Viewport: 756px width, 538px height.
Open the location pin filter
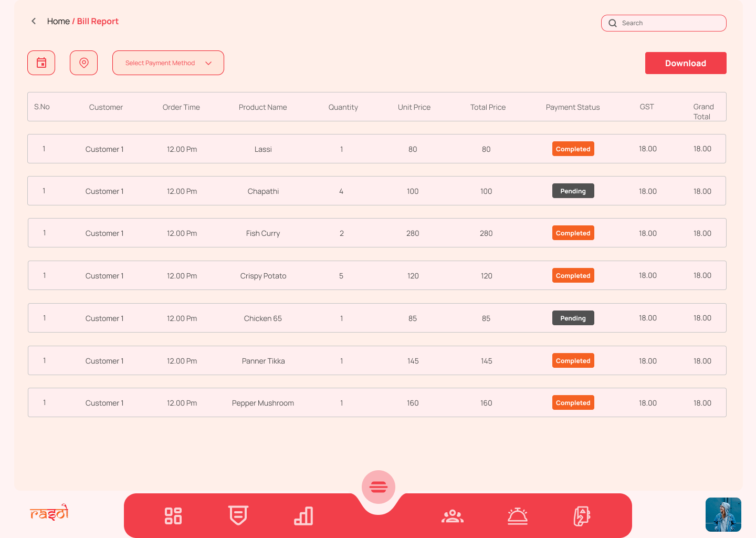point(84,63)
